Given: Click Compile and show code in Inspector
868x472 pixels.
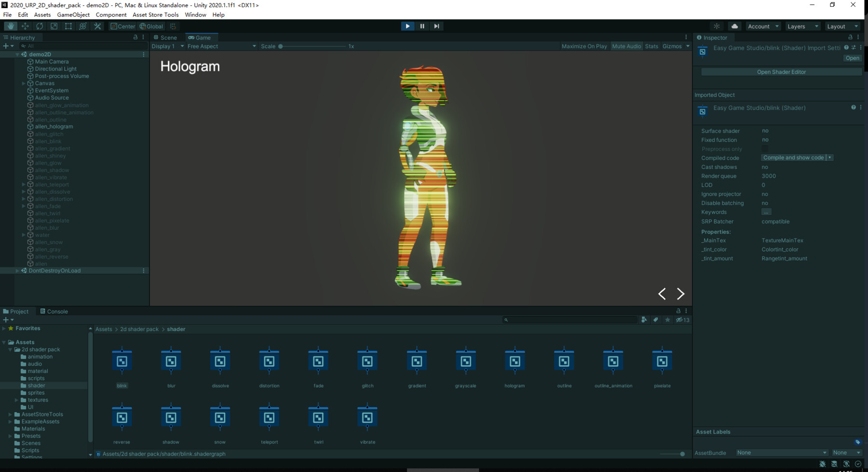Looking at the screenshot, I should [794, 157].
